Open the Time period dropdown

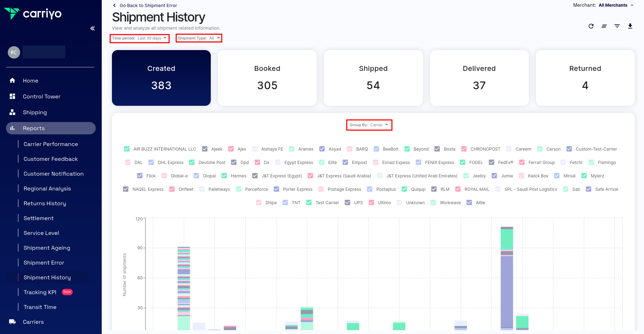tap(139, 38)
